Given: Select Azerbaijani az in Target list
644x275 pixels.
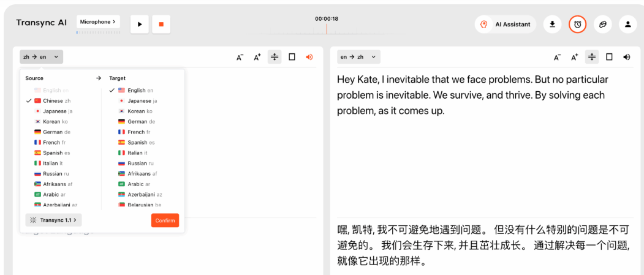Looking at the screenshot, I should tap(140, 195).
